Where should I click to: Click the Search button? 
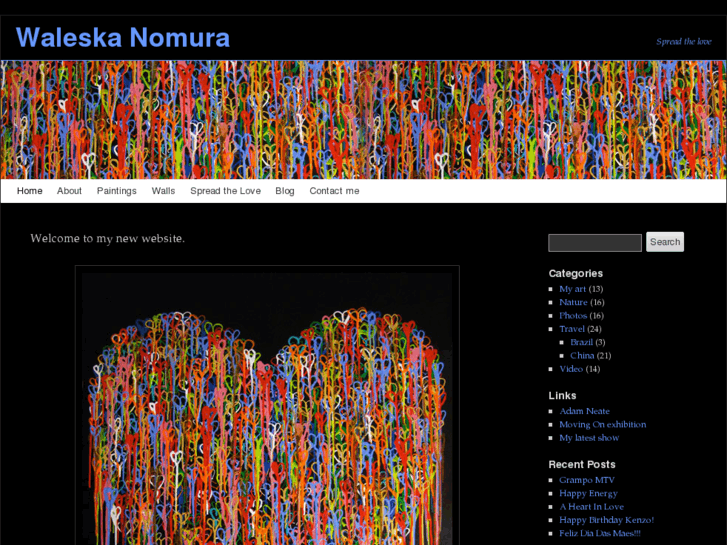(x=665, y=242)
